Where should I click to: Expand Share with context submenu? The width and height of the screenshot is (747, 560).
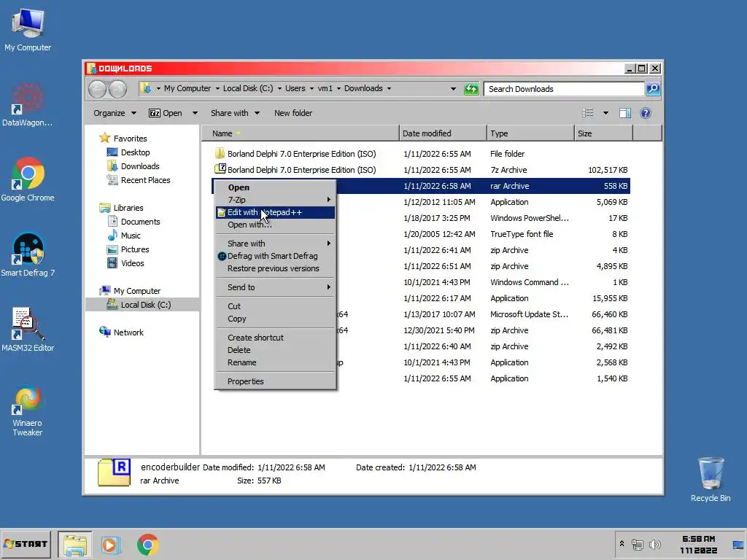(275, 244)
